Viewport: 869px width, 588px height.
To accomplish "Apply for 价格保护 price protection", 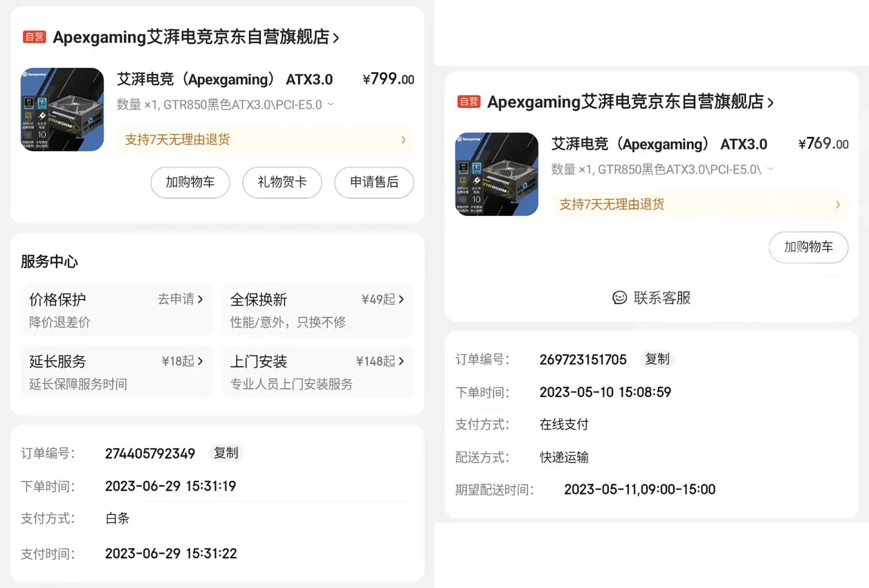I will click(x=117, y=309).
